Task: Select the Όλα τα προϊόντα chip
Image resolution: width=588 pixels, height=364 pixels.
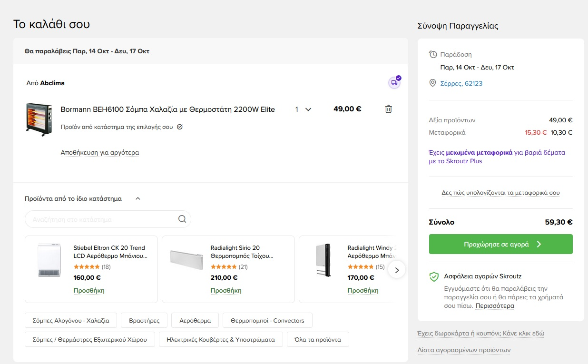Action: coord(318,339)
